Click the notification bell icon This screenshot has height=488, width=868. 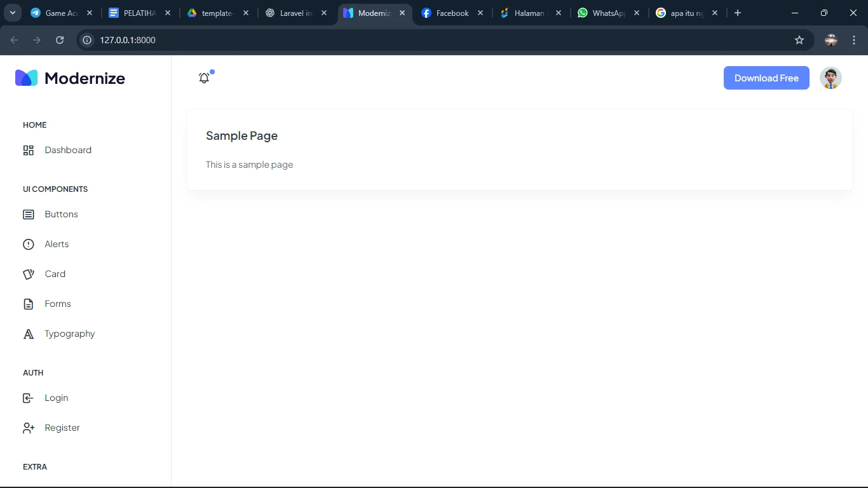pos(204,78)
